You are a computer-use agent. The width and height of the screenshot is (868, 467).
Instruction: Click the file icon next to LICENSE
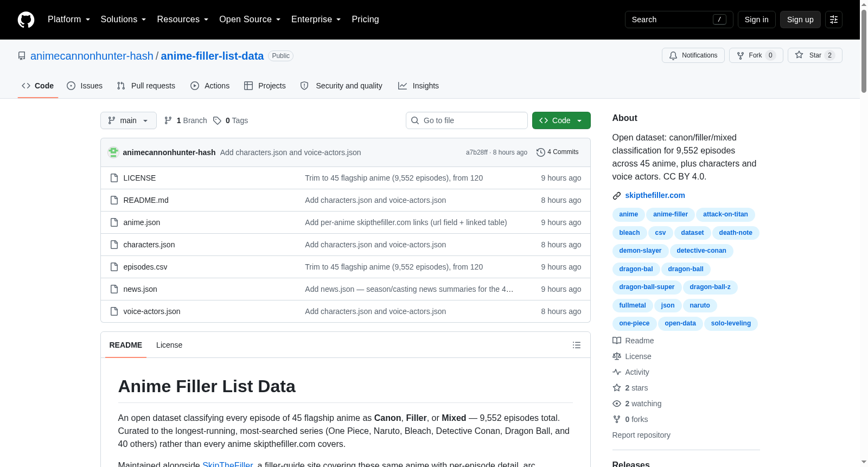pos(114,178)
